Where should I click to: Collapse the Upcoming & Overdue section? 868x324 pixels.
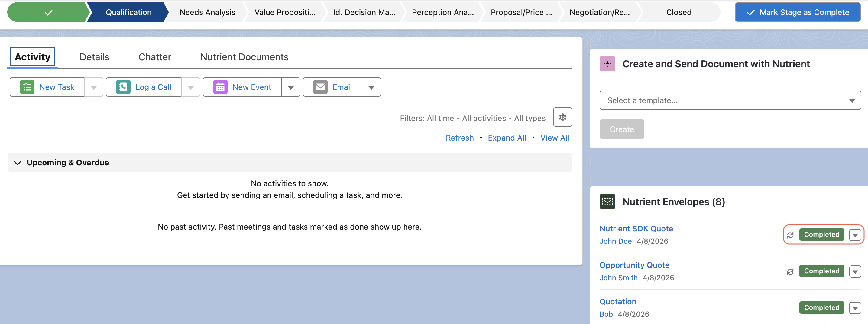[x=18, y=163]
